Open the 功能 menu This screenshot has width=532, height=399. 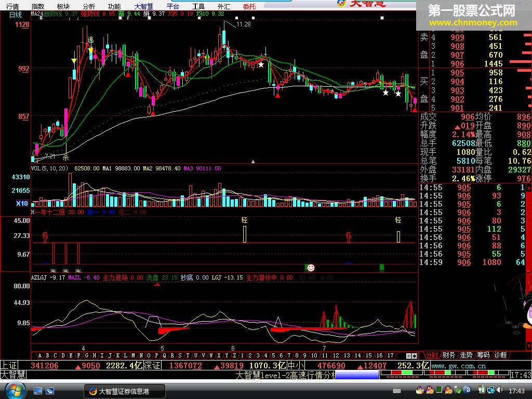pos(114,6)
